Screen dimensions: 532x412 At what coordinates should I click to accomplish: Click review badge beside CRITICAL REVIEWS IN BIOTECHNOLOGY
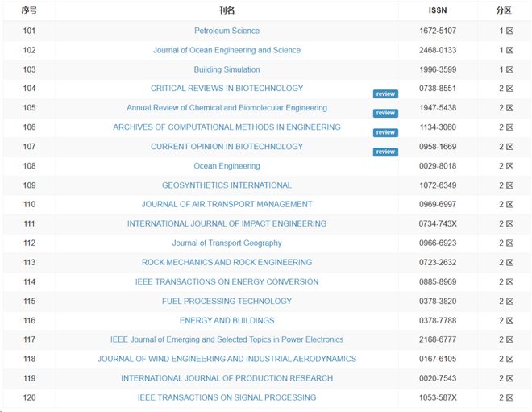(385, 94)
